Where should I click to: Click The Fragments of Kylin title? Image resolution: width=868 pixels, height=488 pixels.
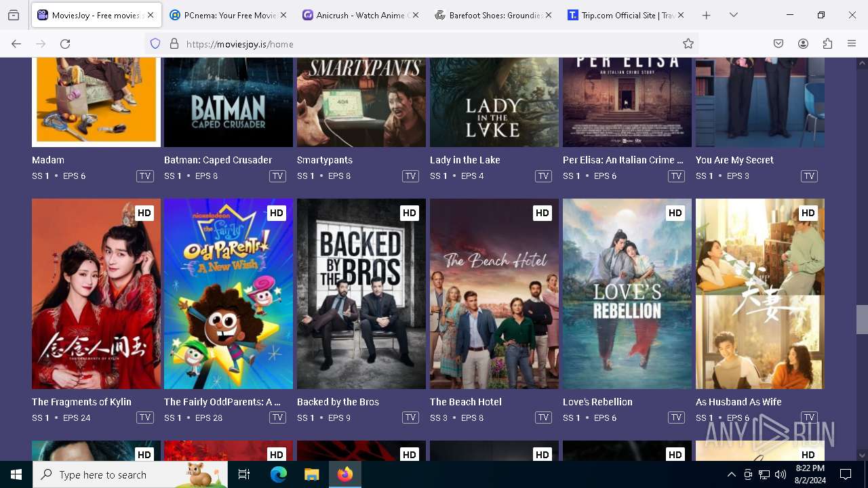point(81,402)
